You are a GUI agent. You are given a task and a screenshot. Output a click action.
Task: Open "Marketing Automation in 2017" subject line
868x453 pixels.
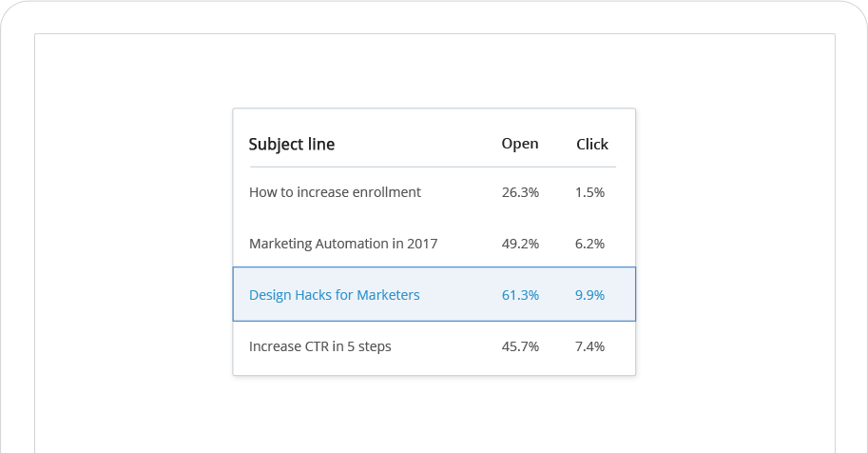343,244
